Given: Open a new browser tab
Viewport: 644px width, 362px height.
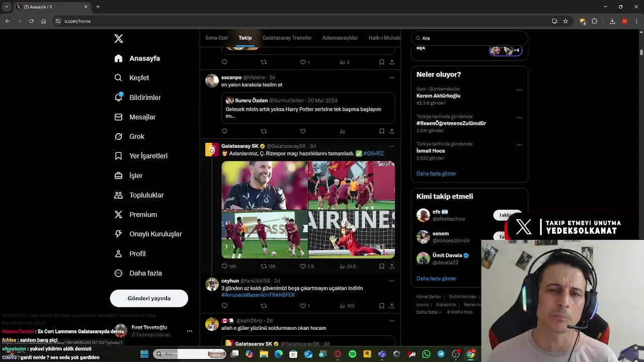Looking at the screenshot, I should (x=98, y=7).
